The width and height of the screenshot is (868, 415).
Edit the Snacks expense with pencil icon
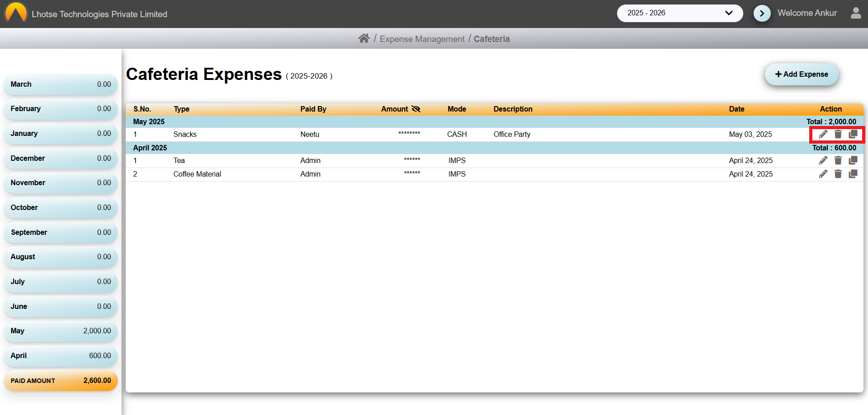(x=823, y=134)
